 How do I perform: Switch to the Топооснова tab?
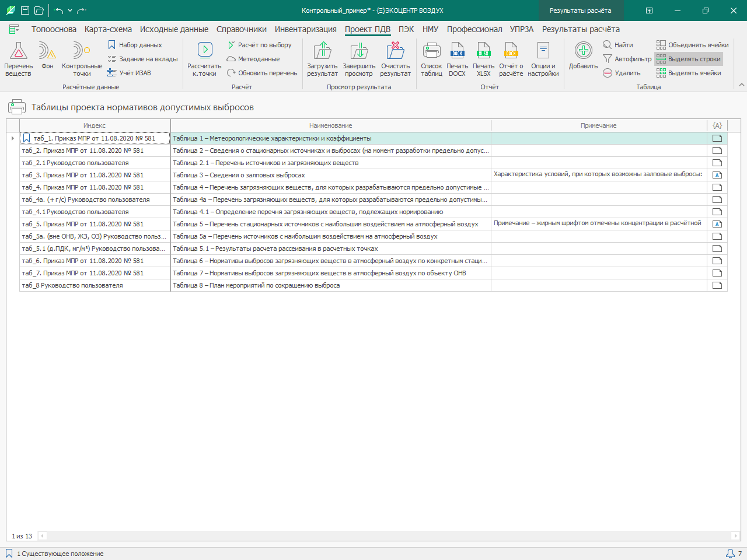point(54,29)
